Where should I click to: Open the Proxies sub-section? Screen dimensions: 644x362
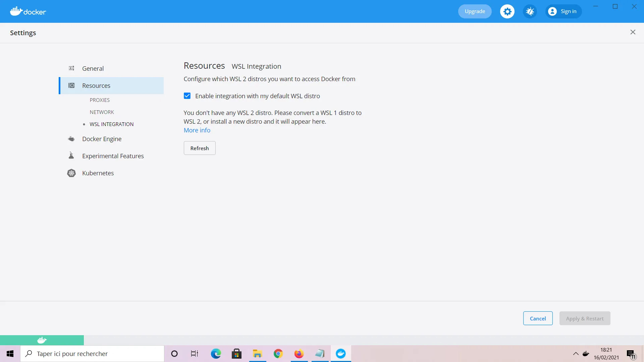point(100,100)
